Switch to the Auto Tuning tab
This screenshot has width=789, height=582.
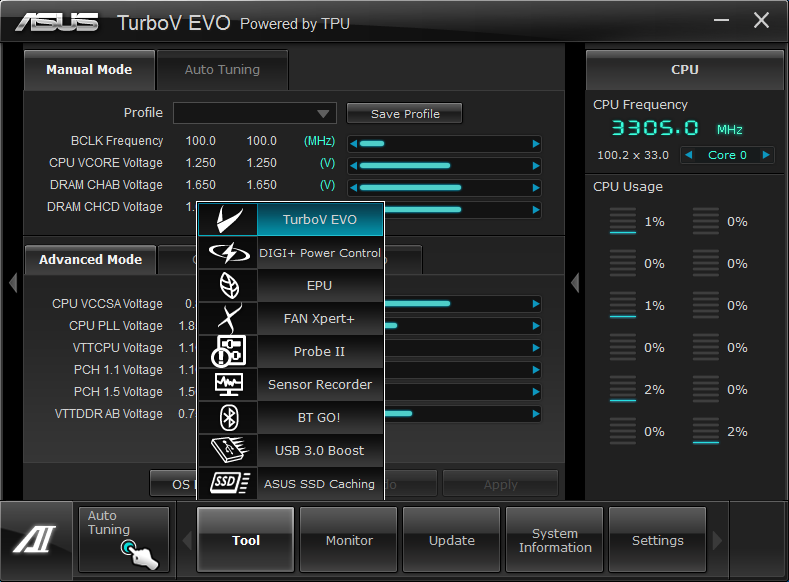[x=222, y=70]
